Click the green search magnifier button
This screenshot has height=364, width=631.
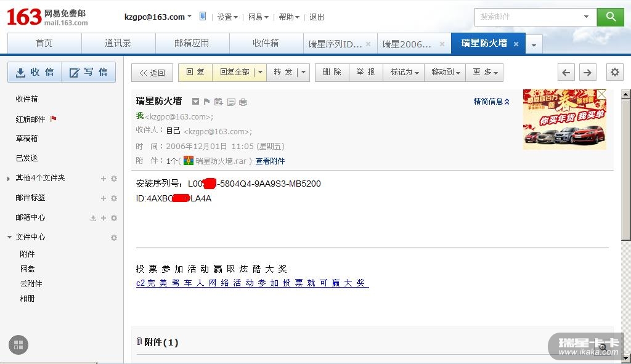point(610,17)
